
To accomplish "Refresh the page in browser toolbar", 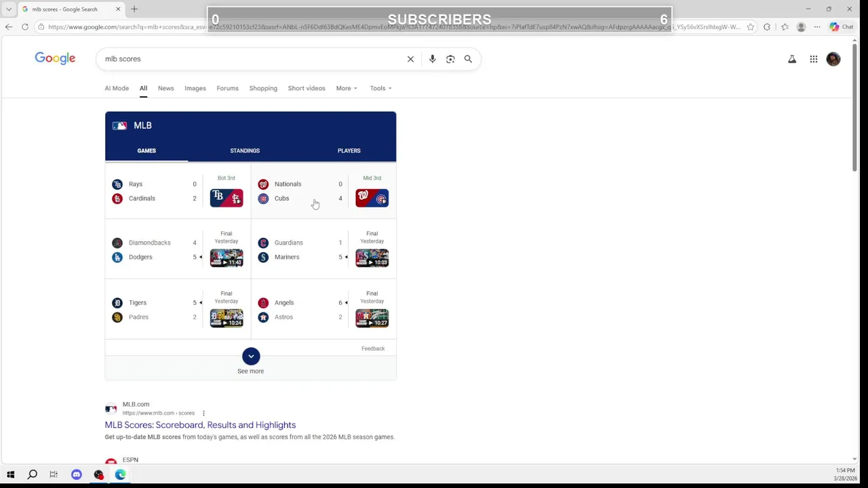I will [25, 27].
